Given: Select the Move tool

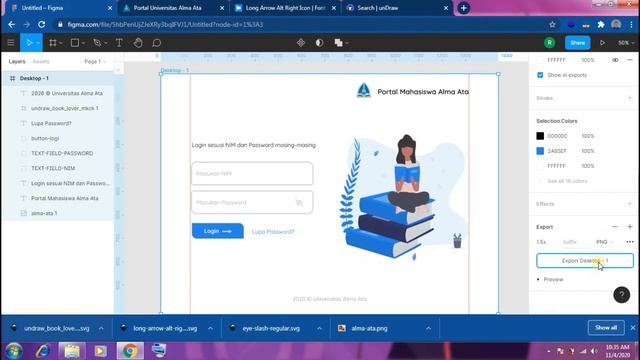Looking at the screenshot, I should (29, 43).
